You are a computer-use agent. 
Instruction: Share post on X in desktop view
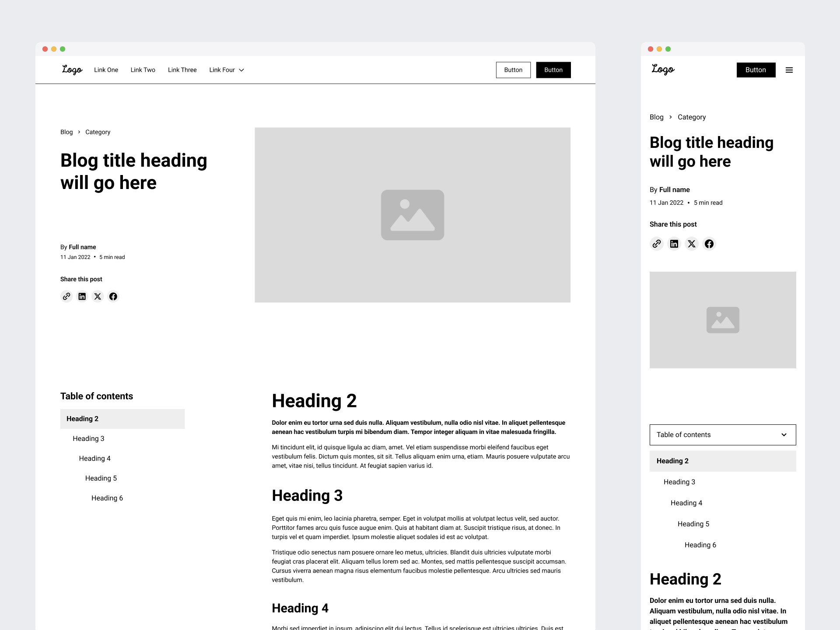click(x=98, y=297)
